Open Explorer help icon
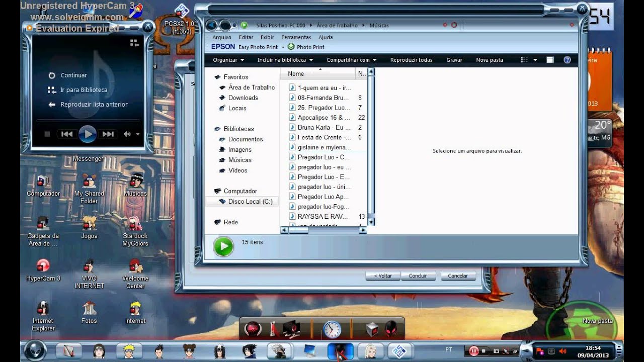Viewport: 644px width, 362px height. pos(567,60)
